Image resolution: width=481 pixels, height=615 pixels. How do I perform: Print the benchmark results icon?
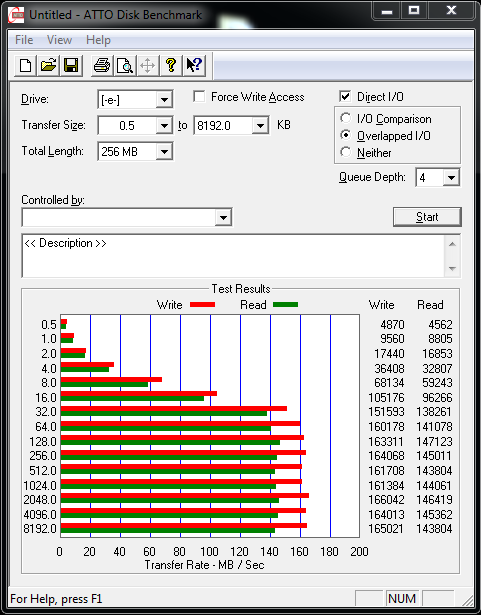(x=102, y=66)
